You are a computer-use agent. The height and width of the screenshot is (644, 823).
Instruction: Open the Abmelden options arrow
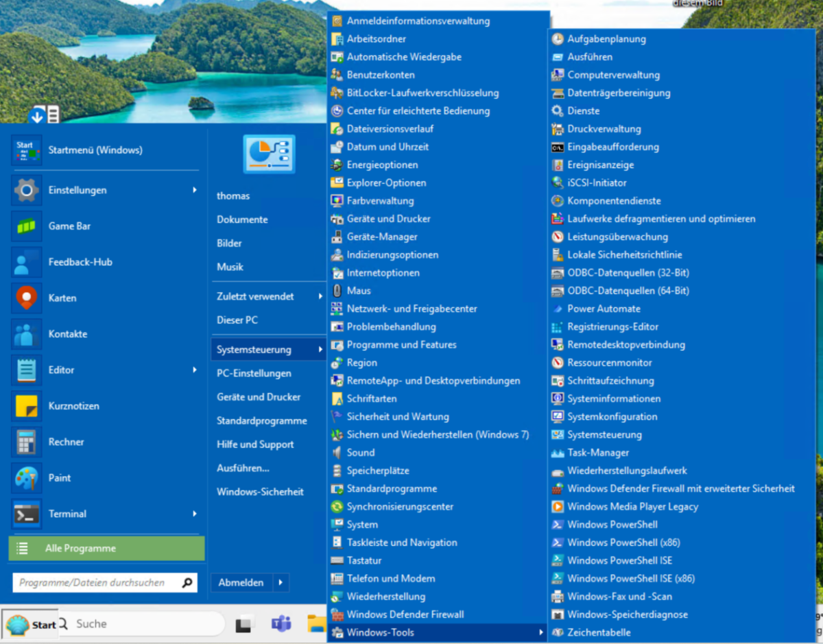(281, 583)
